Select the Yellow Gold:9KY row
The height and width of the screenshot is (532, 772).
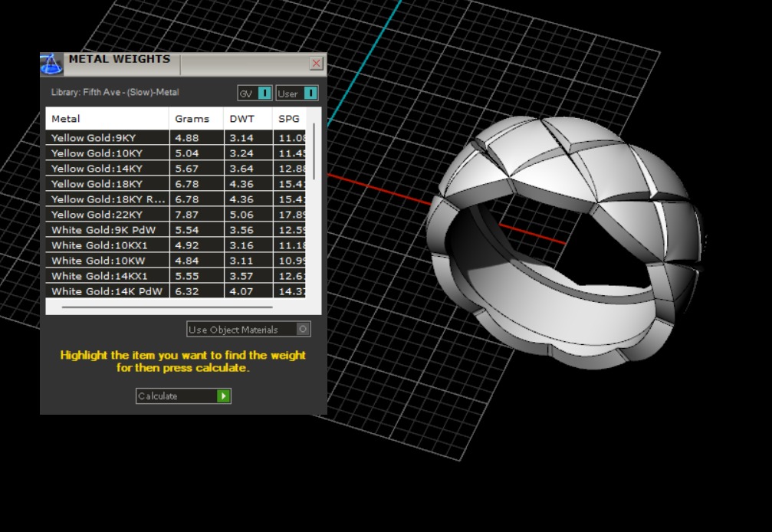tap(176, 138)
